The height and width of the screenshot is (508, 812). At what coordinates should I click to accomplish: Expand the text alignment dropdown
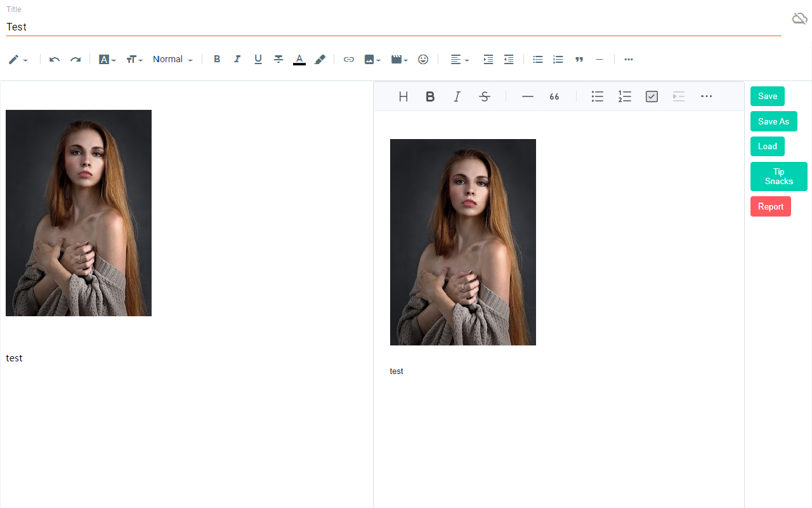460,60
